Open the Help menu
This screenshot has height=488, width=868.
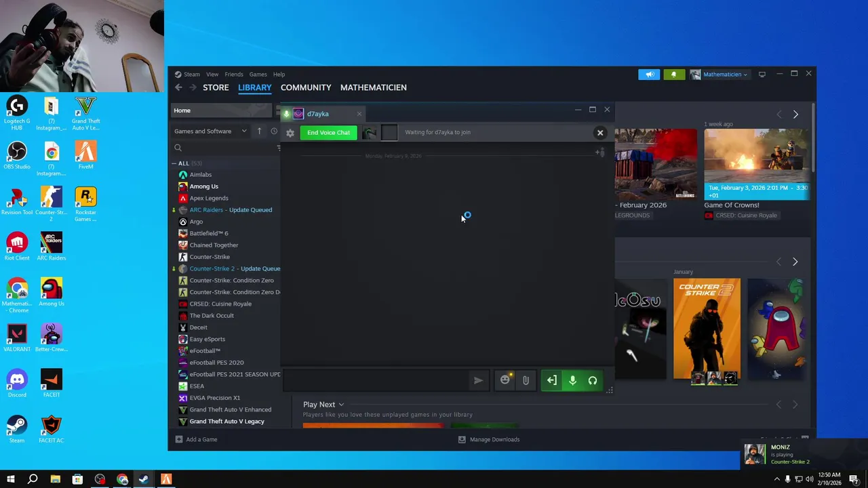pos(279,75)
